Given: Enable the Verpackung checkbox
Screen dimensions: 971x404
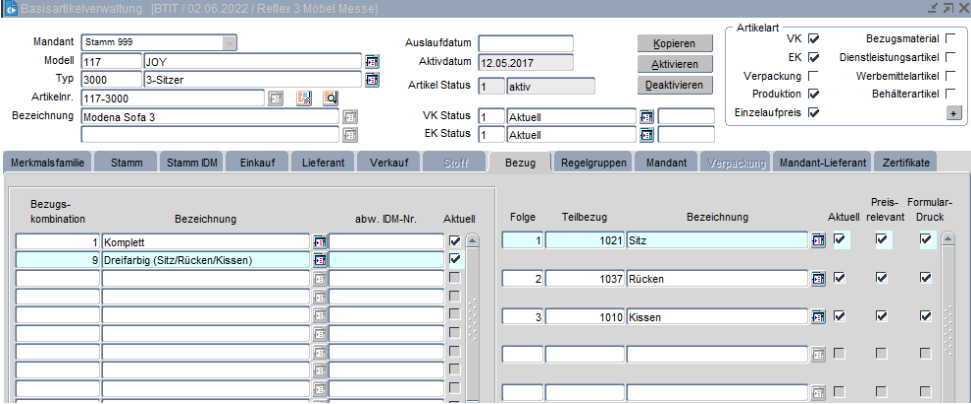Looking at the screenshot, I should tap(813, 75).
